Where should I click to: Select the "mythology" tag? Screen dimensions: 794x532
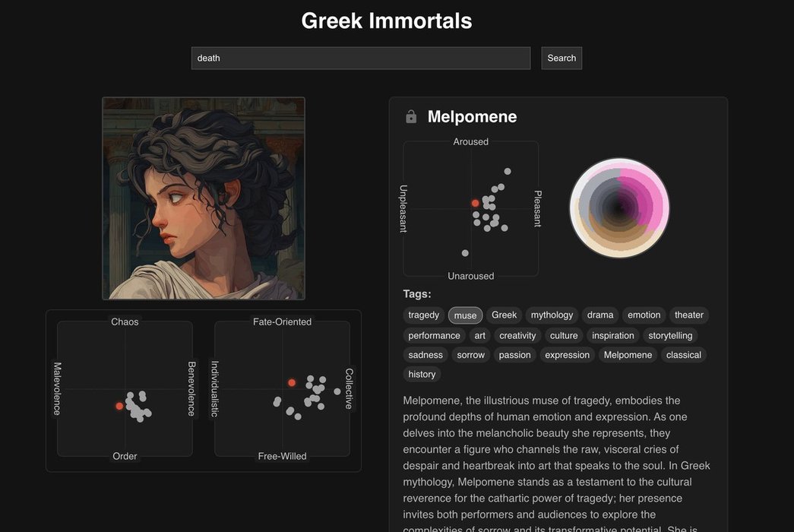(x=552, y=315)
